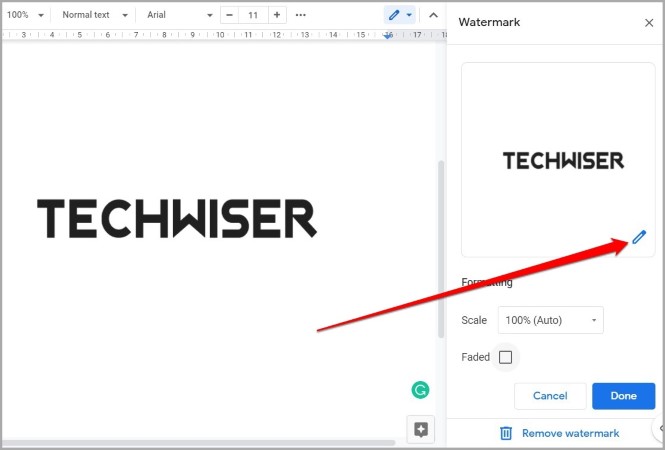
Task: Open the Arial font dropdown
Action: 180,15
